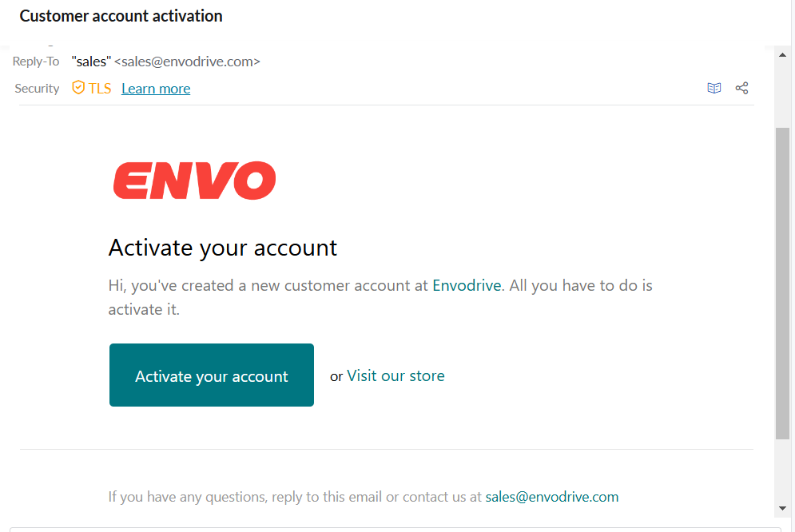Click the vertical scrollbar thumb

(782, 284)
